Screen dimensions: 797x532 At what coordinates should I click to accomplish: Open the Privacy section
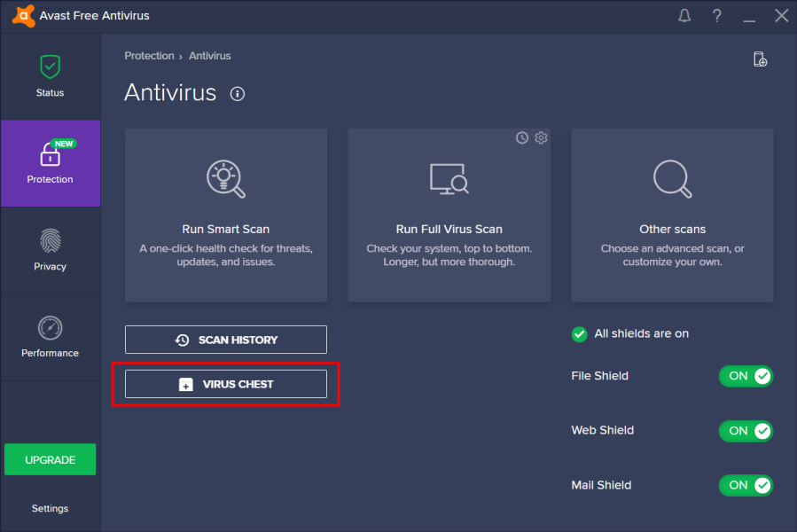pos(51,250)
